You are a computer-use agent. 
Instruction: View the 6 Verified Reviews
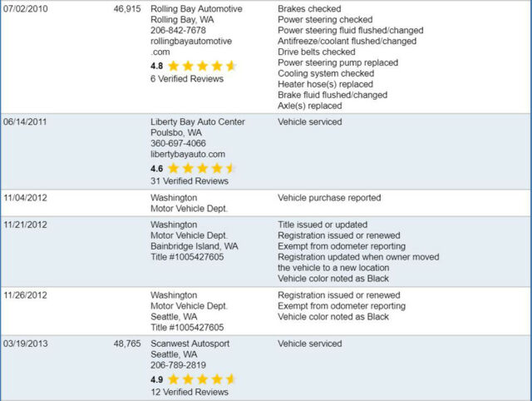click(x=187, y=79)
